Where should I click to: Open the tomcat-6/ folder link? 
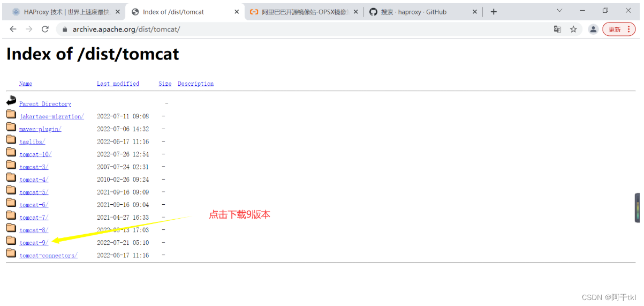pyautogui.click(x=34, y=205)
